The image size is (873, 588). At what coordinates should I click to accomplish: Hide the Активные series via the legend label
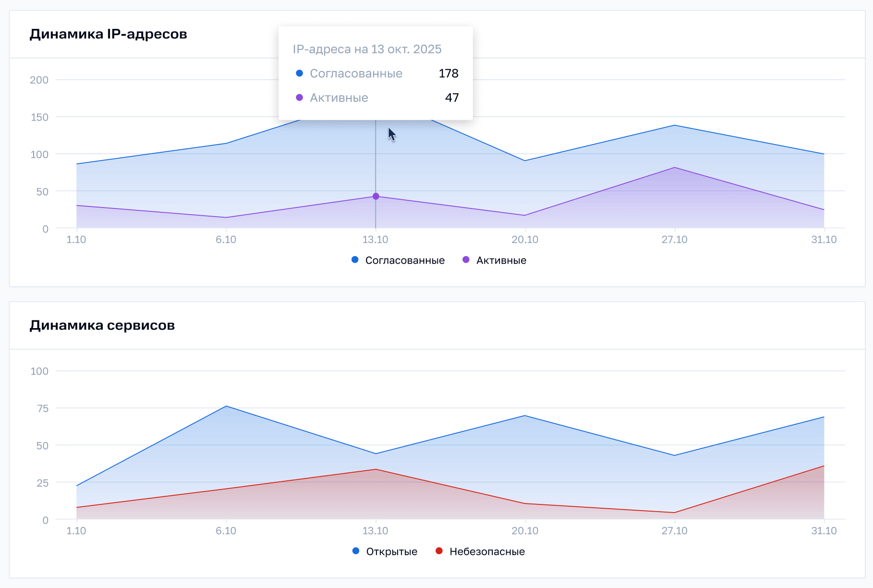(501, 260)
